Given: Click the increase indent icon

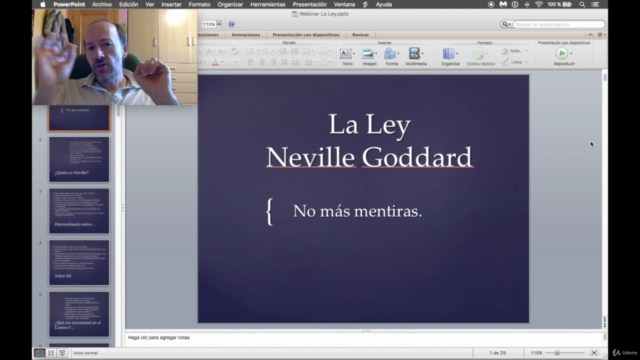Looking at the screenshot, I should click(294, 51).
